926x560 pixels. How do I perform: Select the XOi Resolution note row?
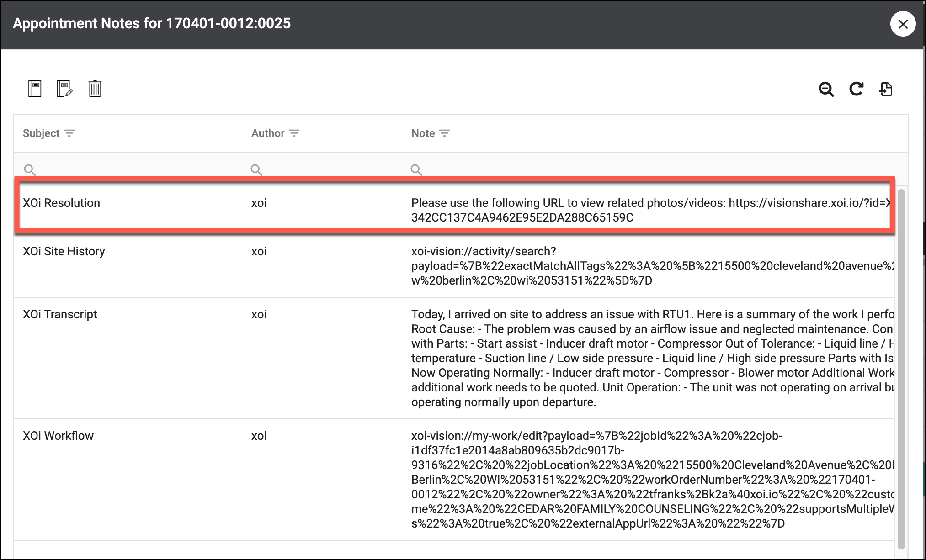[62, 203]
